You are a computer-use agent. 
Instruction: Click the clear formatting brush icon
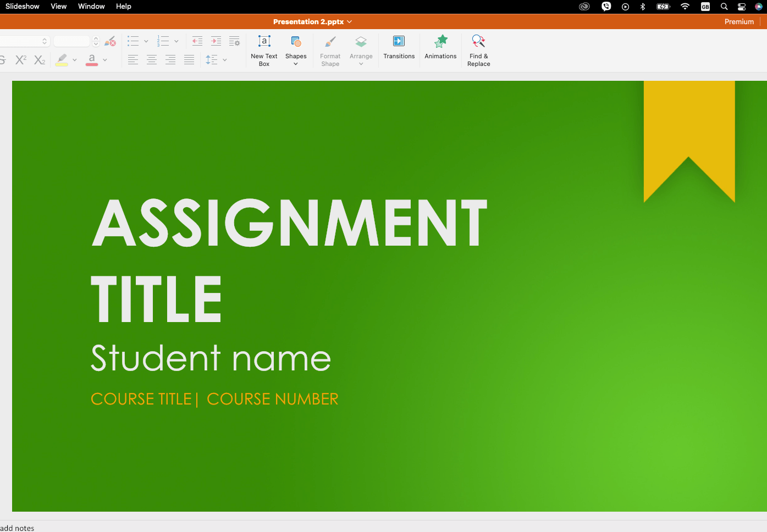110,41
